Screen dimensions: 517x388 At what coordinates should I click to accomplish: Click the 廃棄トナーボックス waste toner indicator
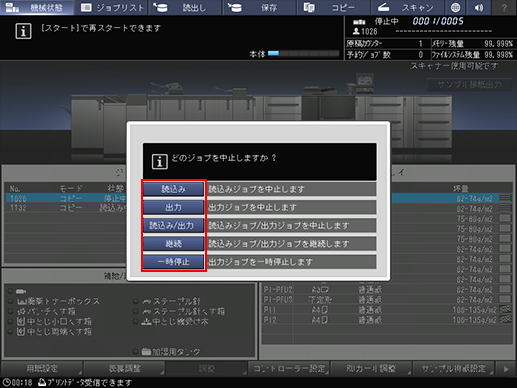tap(55, 301)
